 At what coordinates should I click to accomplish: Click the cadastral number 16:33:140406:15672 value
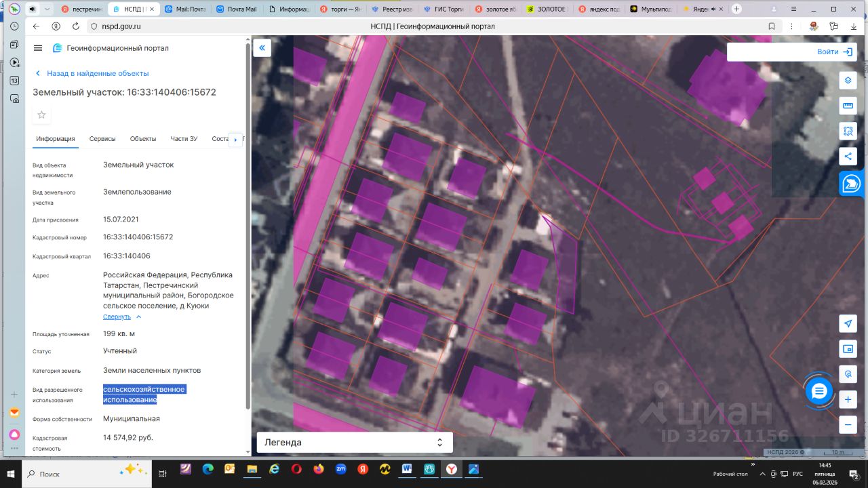point(138,237)
